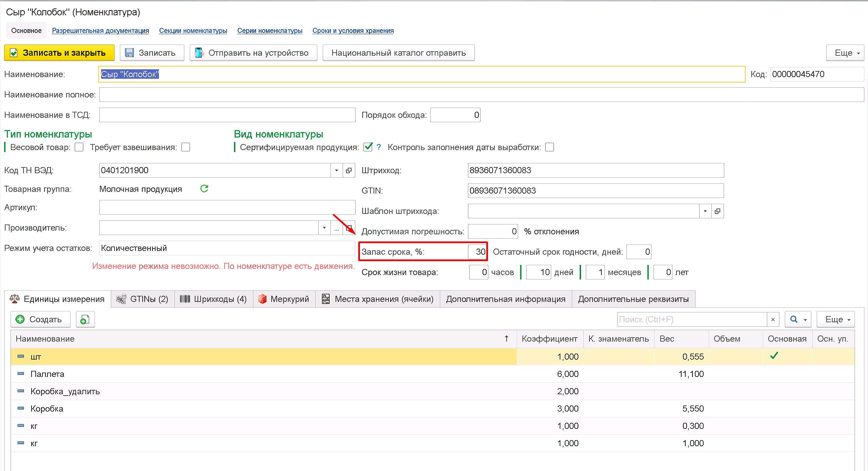Image resolution: width=868 pixels, height=471 pixels.
Task: Click the Коэффициент column header
Action: (x=549, y=339)
